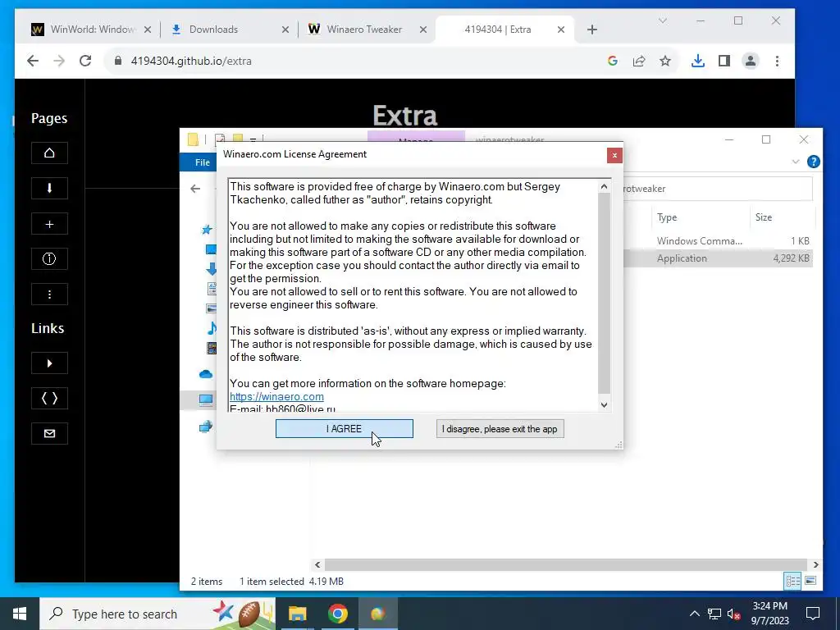Open tab search chevron in Chrome

(x=663, y=21)
